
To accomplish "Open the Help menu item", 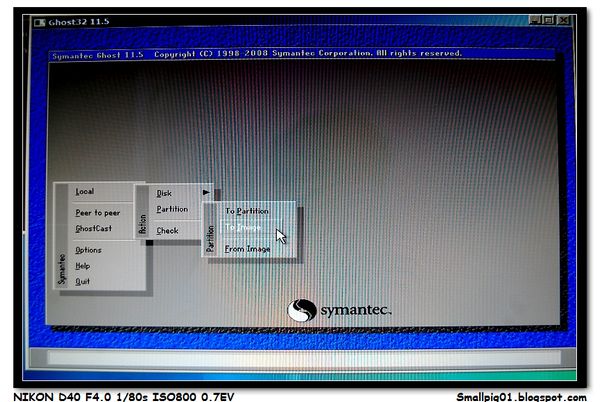I will click(83, 266).
